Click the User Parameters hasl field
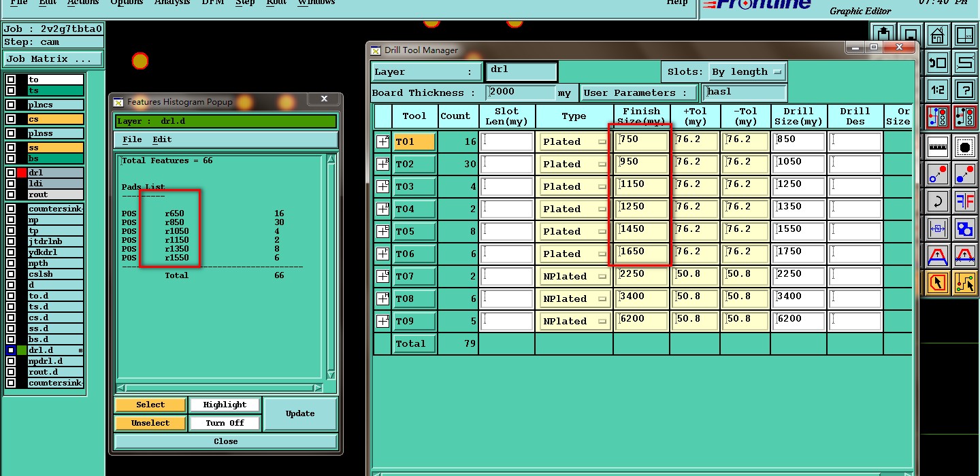Image resolution: width=980 pixels, height=476 pixels. tap(745, 92)
